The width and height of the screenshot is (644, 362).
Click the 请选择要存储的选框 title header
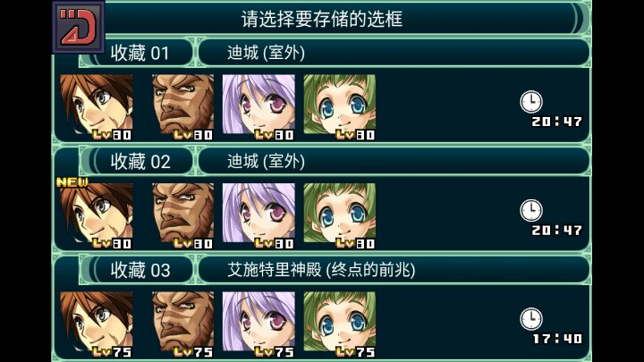point(322,19)
